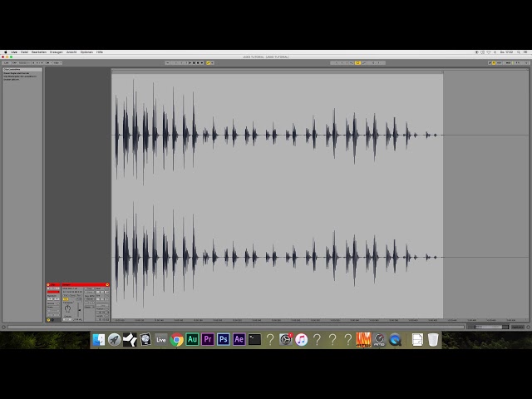Open the Hilfe menu
This screenshot has height=399, width=532.
coord(100,52)
